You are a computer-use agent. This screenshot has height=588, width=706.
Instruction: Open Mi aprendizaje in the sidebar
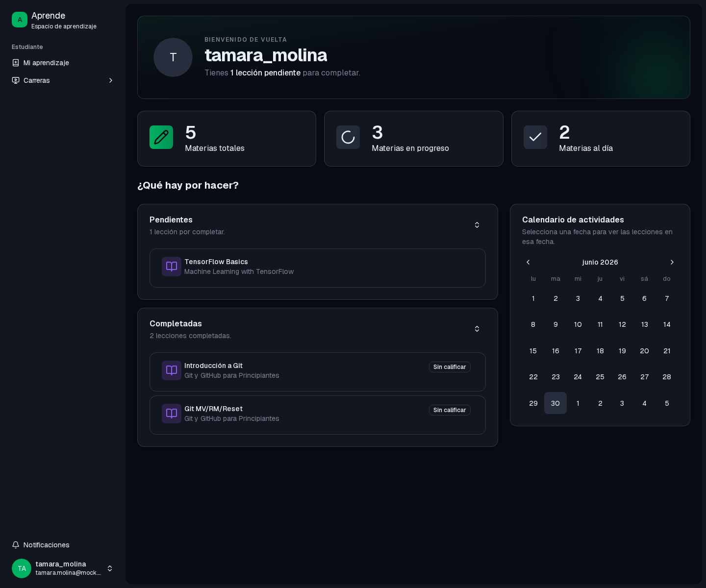point(63,63)
